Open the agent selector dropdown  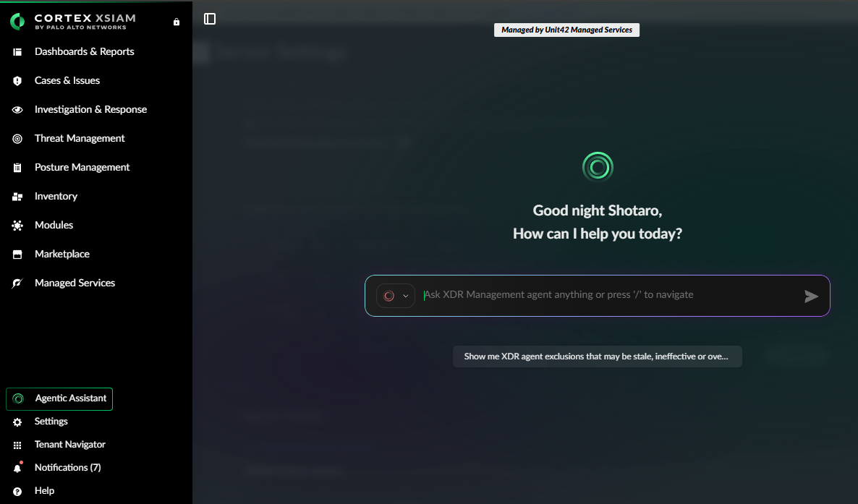click(396, 296)
